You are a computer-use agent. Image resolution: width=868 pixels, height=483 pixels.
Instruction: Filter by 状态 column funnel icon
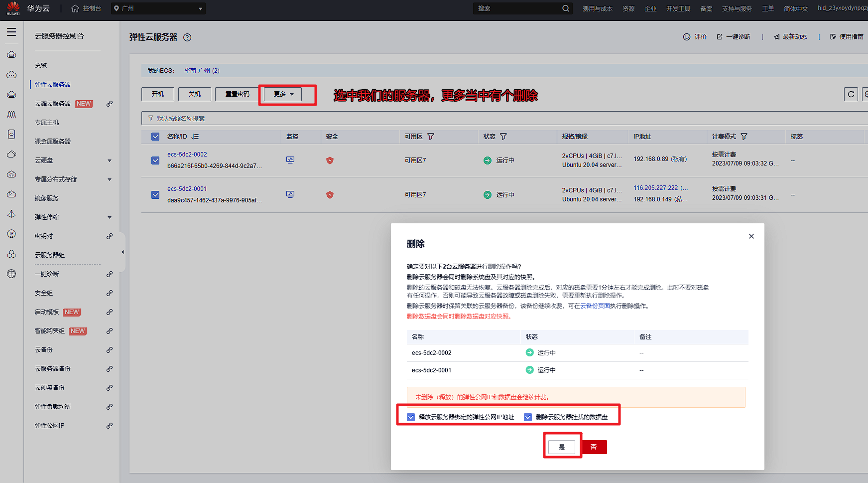[x=503, y=137]
